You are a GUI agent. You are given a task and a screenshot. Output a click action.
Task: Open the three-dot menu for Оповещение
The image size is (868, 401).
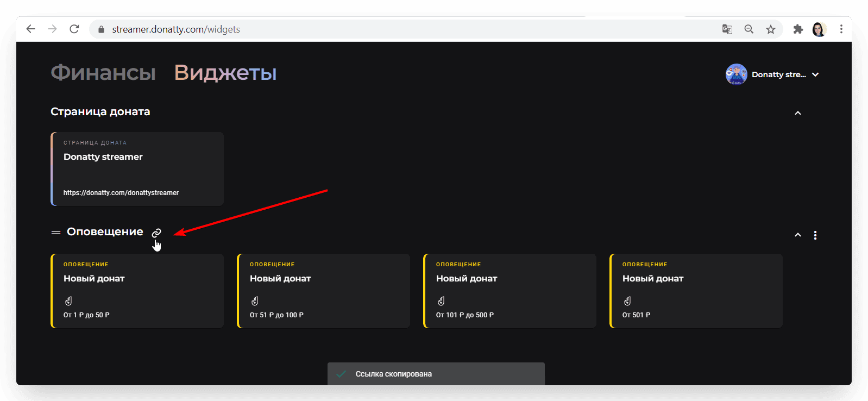(x=815, y=235)
